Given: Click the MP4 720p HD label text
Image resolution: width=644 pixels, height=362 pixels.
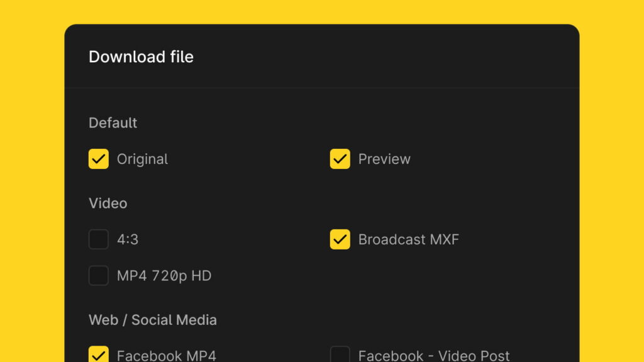Looking at the screenshot, I should pyautogui.click(x=164, y=276).
